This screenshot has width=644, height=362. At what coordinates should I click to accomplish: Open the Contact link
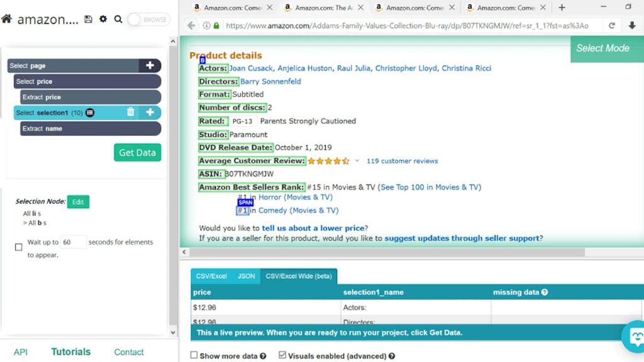(x=129, y=352)
